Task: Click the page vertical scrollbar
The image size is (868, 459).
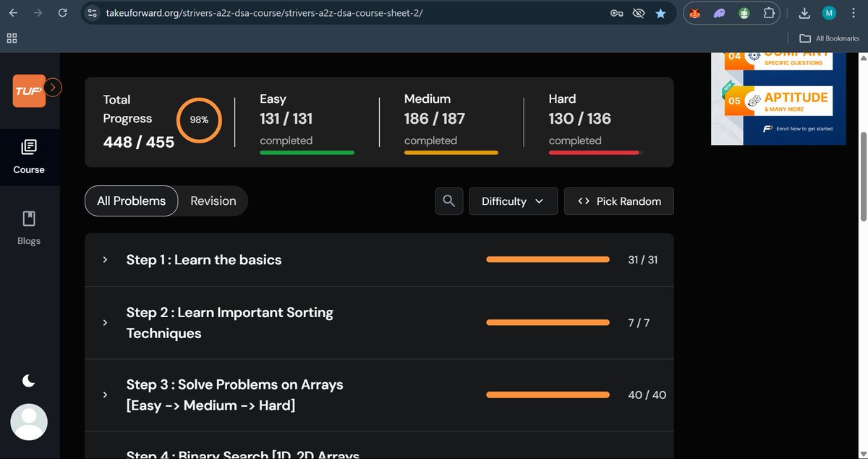Action: (x=863, y=176)
